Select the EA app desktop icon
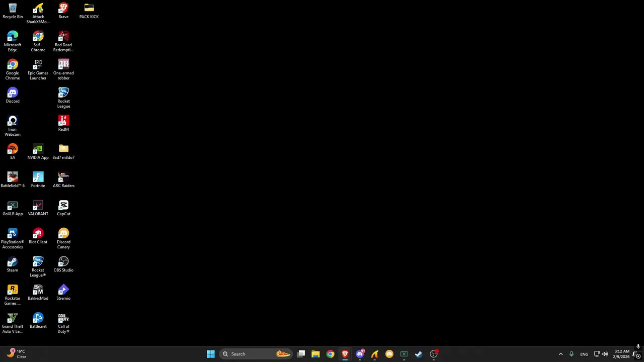This screenshot has width=644, height=362. pyautogui.click(x=13, y=151)
